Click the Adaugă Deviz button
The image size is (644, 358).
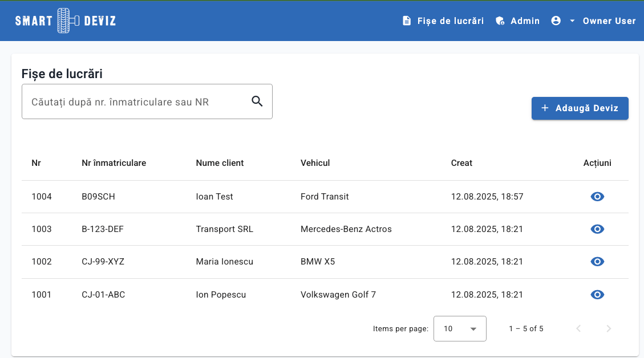580,108
